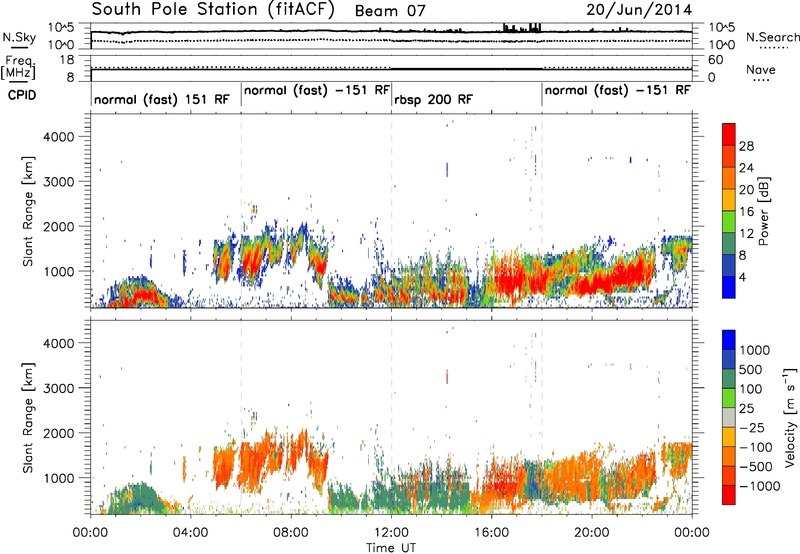Click the '16:00' time tick label

491,533
